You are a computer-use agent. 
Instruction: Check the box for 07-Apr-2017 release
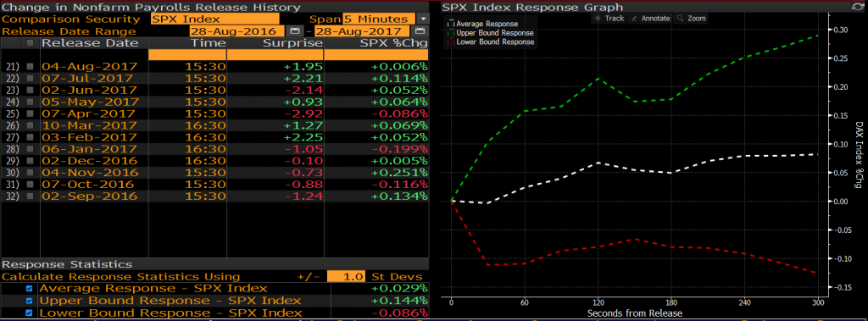(x=30, y=113)
